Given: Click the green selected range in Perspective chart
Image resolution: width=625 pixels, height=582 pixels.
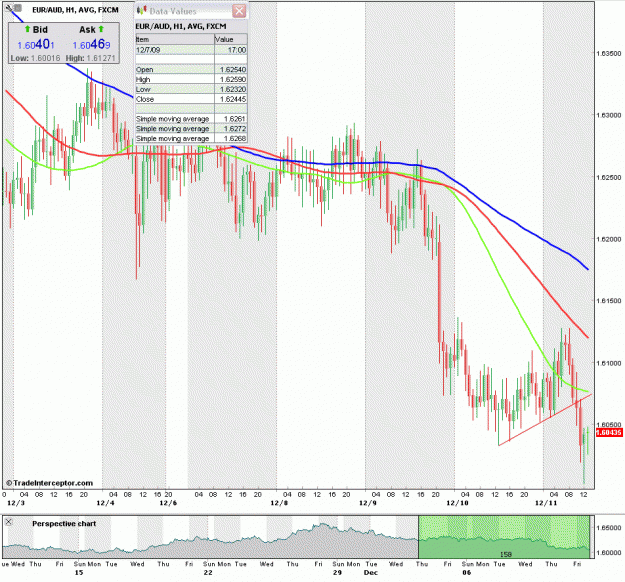Looking at the screenshot, I should (504, 537).
